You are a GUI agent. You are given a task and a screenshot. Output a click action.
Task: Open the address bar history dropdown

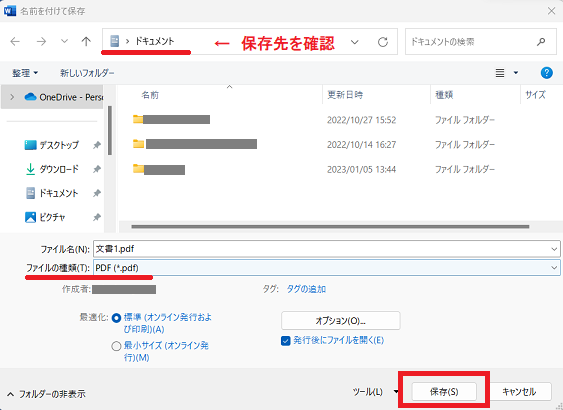(x=354, y=42)
